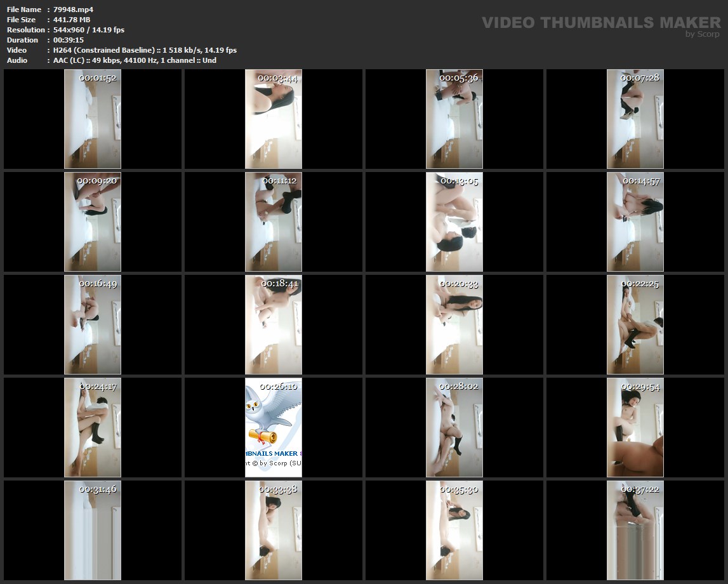This screenshot has width=728, height=584.
Task: Click the H264 video codec info line
Action: pyautogui.click(x=145, y=50)
